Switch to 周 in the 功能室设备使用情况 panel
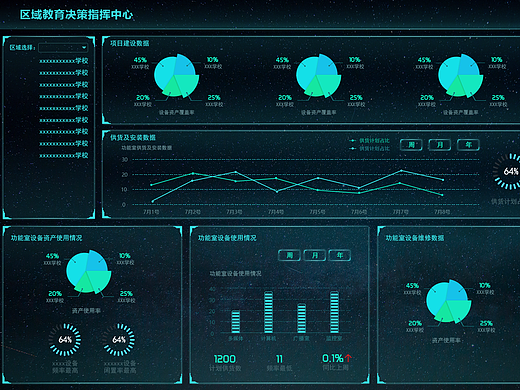Image resolution: width=520 pixels, height=390 pixels. pos(289,255)
